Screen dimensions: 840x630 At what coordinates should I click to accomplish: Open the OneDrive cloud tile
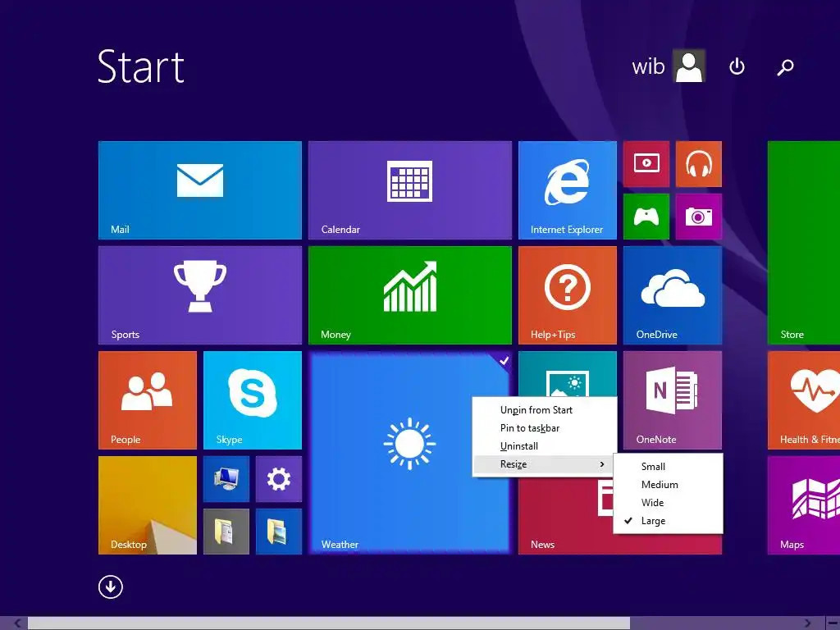pyautogui.click(x=673, y=295)
